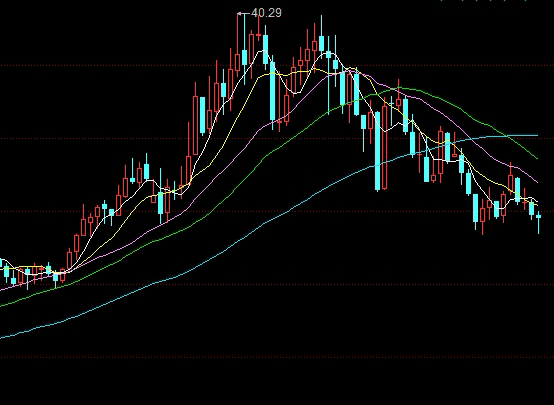Select the tall red candle next to the longest cyan candle
The image size is (554, 405).
pyautogui.click(x=385, y=143)
